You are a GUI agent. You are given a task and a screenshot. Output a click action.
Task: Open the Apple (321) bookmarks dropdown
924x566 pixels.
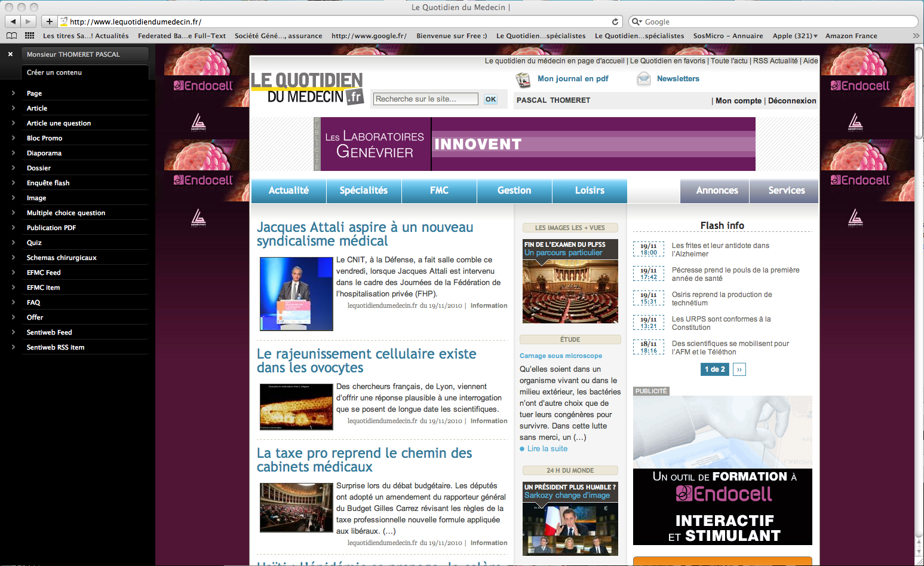pyautogui.click(x=794, y=36)
